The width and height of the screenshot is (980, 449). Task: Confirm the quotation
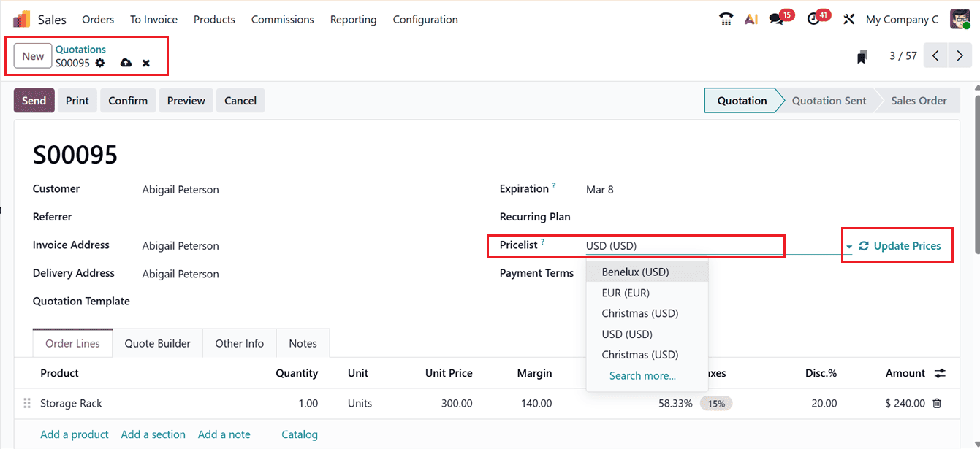(128, 100)
